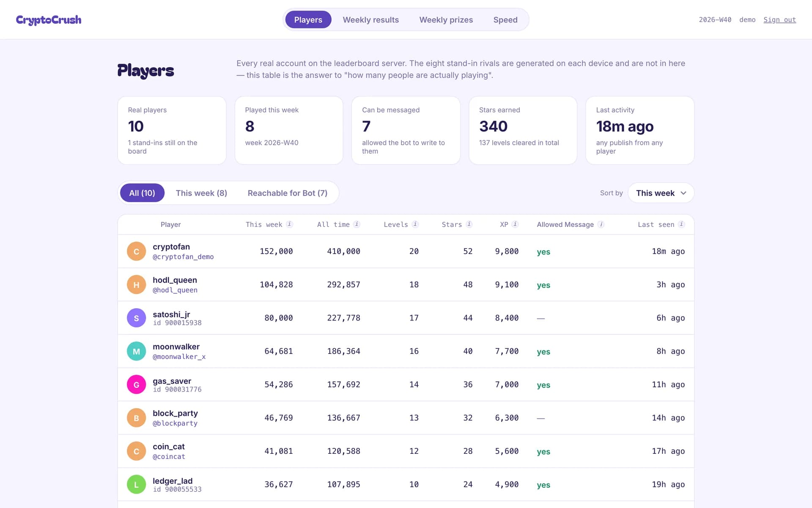Click the demo account label
This screenshot has width=812, height=508.
coord(747,20)
